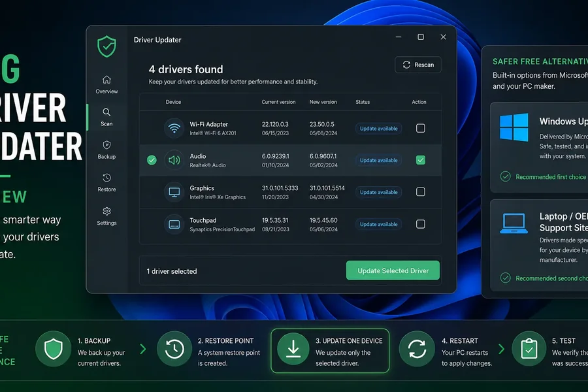Close the Driver Updater window
The height and width of the screenshot is (392, 588).
point(443,37)
